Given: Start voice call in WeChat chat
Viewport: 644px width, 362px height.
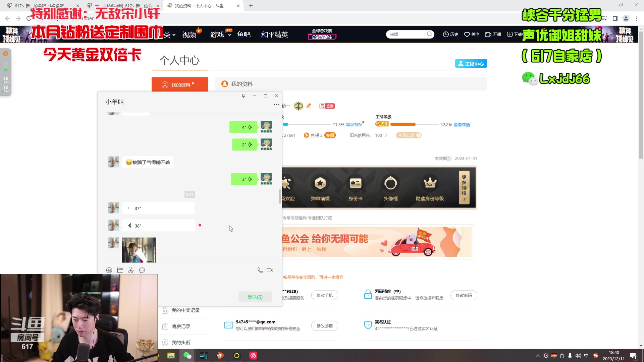Looking at the screenshot, I should point(260,270).
